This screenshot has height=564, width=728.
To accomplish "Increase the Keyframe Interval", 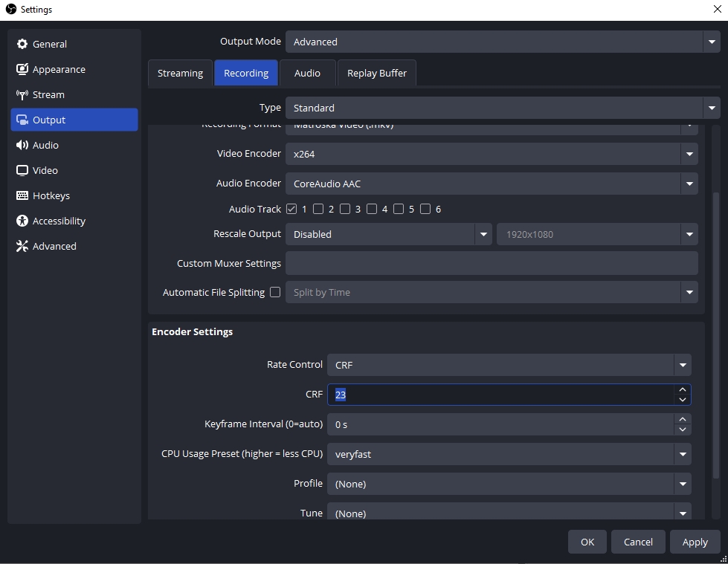I will pyautogui.click(x=683, y=419).
